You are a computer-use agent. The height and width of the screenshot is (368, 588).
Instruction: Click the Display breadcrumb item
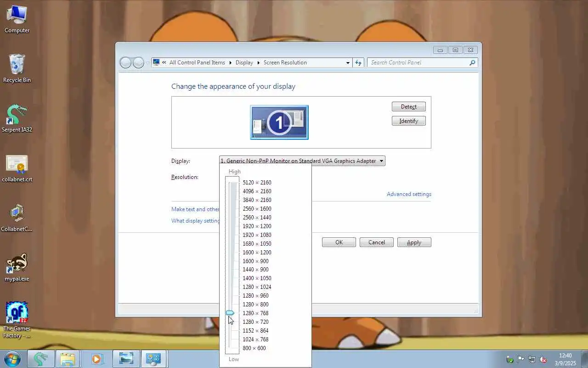[x=244, y=63]
